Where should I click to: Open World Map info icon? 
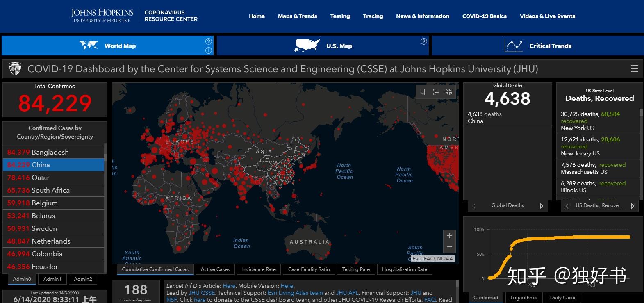pos(209,50)
